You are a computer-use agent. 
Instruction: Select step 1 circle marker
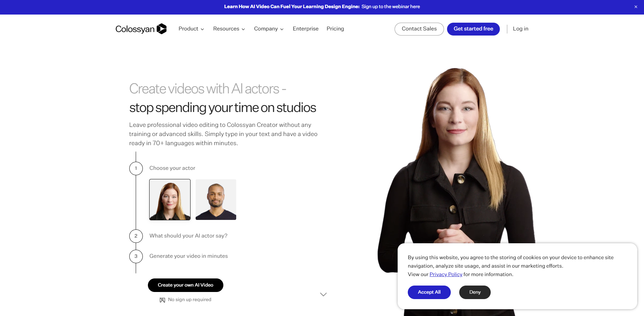coord(136,168)
